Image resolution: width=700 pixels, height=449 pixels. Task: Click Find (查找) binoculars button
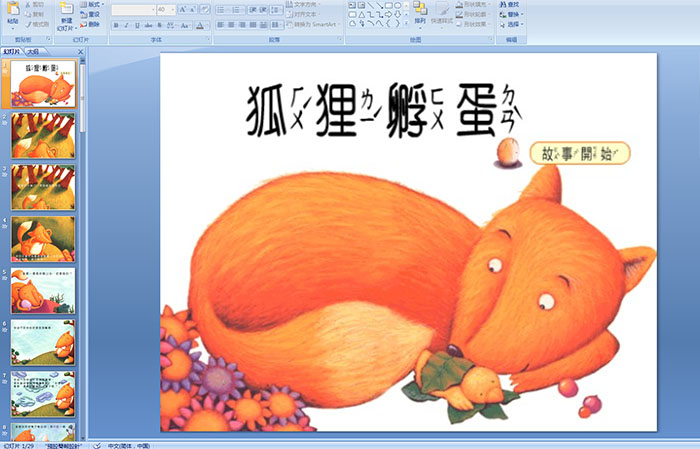pos(509,4)
